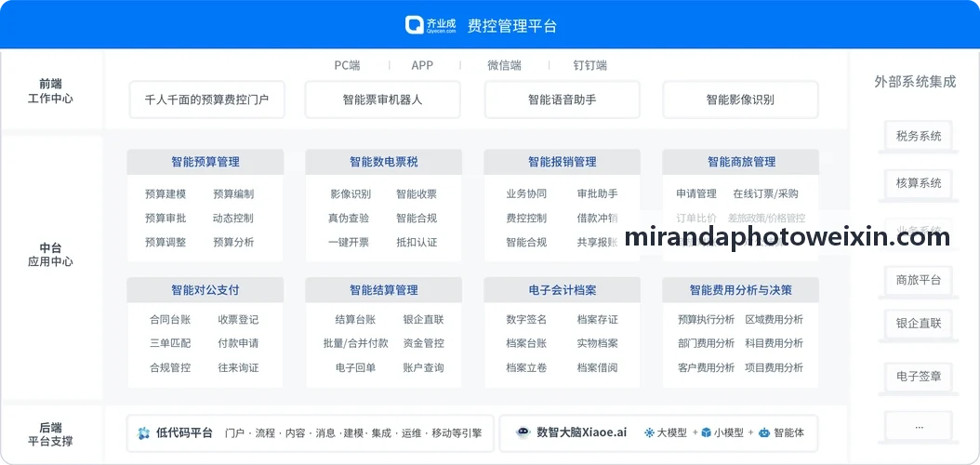Click 预算分析 under 智能预算管理
The width and height of the screenshot is (980, 465).
[233, 242]
